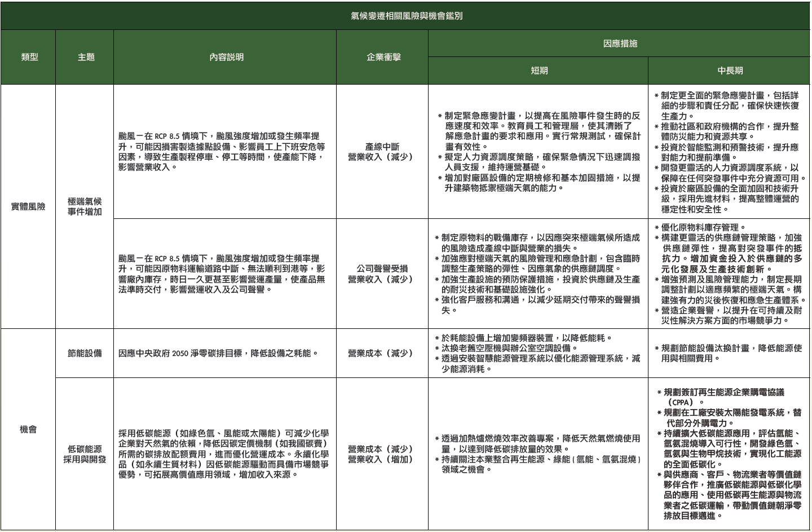Image resolution: width=812 pixels, height=532 pixels.
Task: Click the table title 氣候變遷相關風險與機會鑑別
Action: (x=406, y=15)
